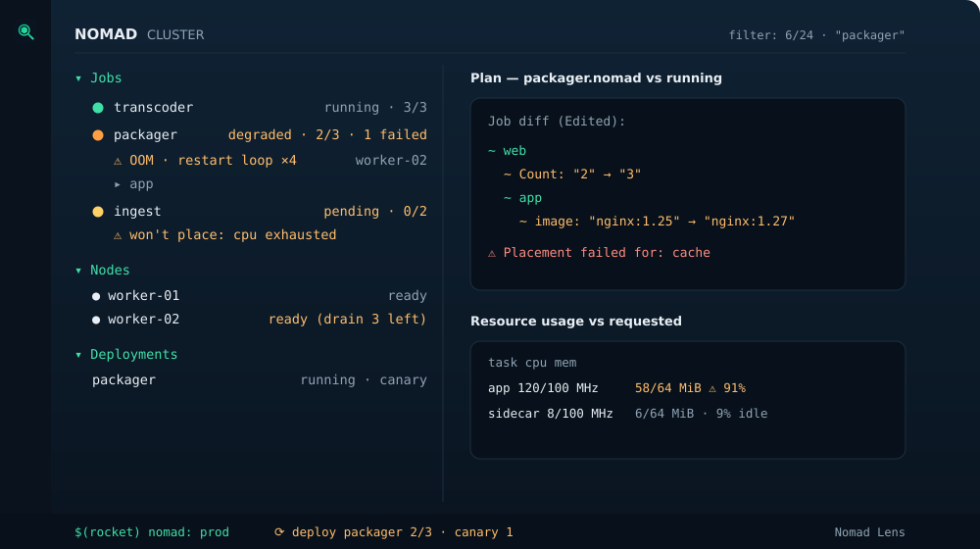Collapse the Deployments section arrow
Viewport: 980px width, 549px height.
click(x=78, y=355)
